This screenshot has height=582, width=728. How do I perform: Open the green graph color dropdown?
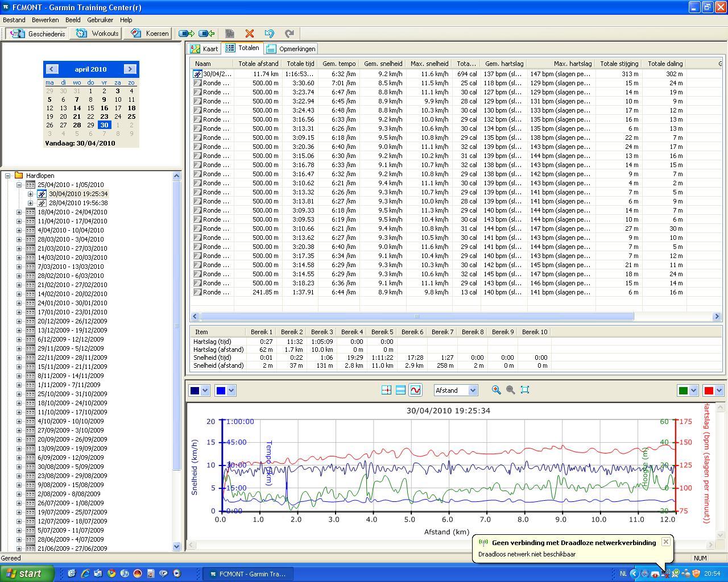click(x=694, y=390)
